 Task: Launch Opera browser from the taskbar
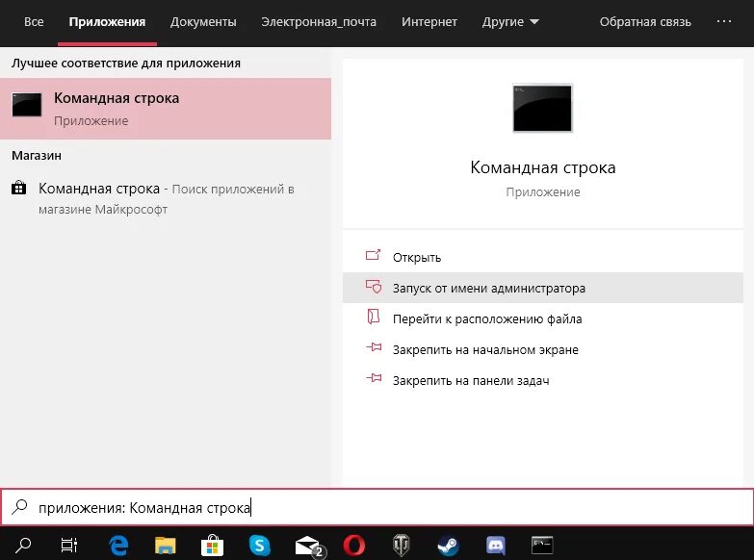(354, 546)
